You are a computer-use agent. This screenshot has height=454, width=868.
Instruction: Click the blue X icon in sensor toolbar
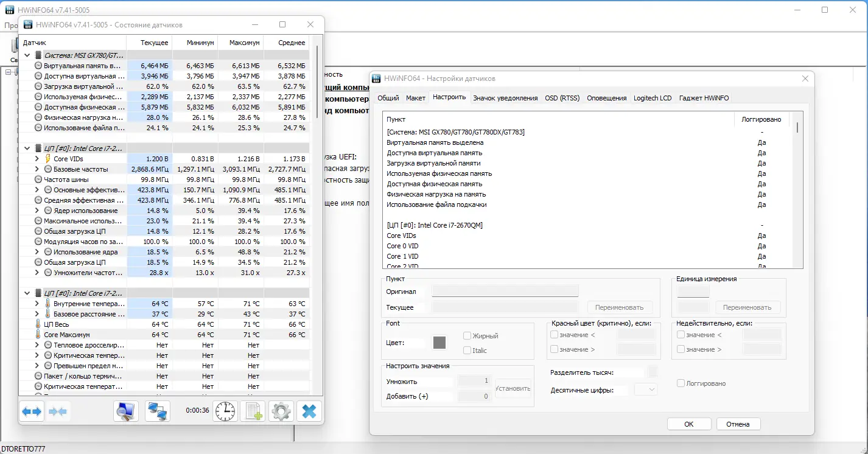309,411
